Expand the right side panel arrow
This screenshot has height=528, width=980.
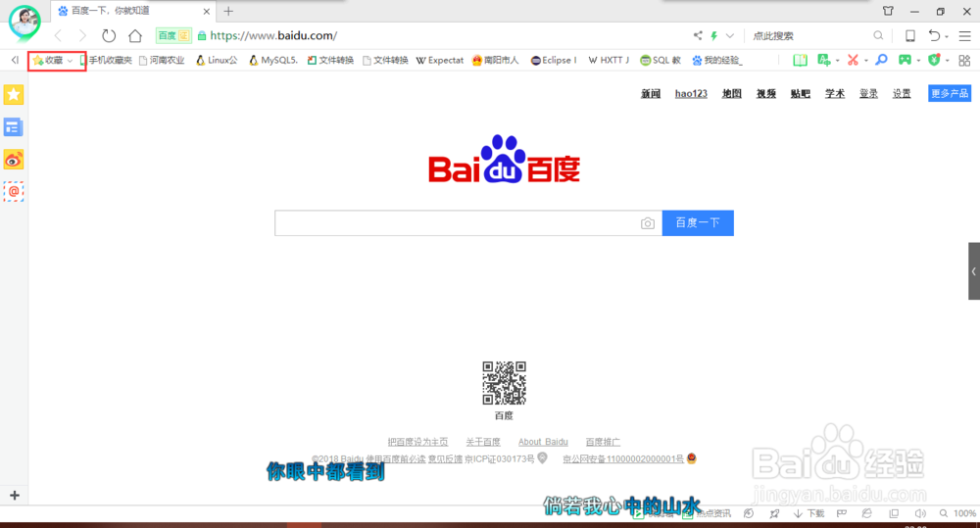pyautogui.click(x=974, y=271)
